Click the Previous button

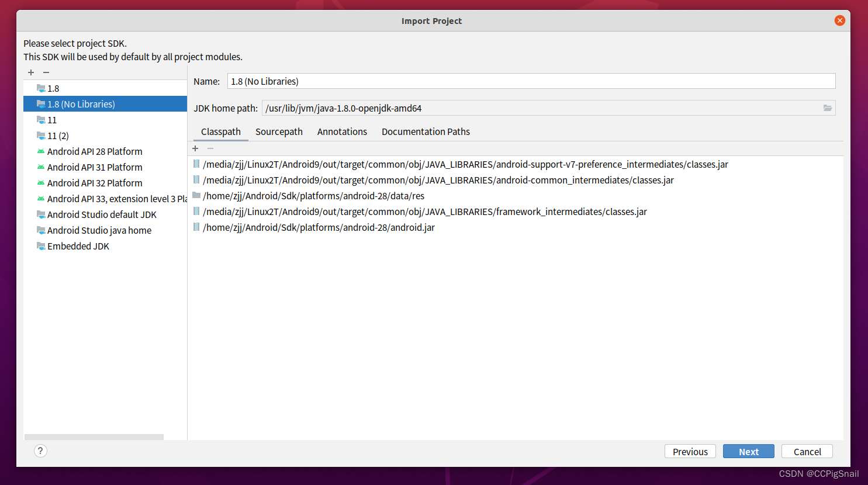click(690, 451)
